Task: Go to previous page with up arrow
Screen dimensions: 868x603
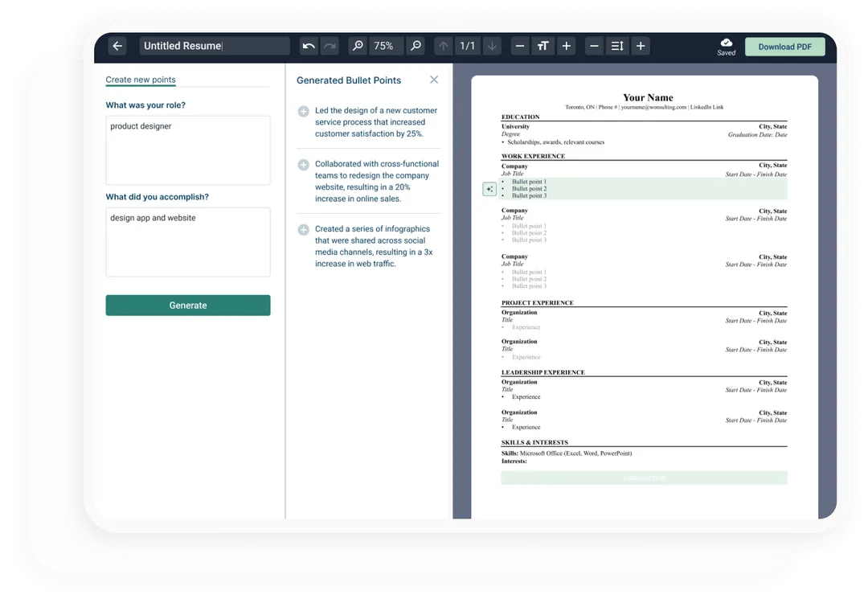Action: click(x=444, y=46)
